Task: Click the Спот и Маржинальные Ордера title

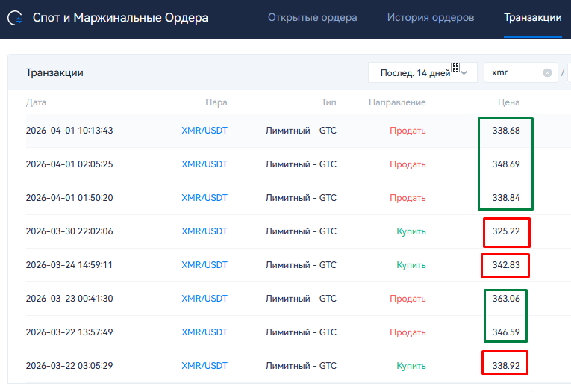Action: 120,17
